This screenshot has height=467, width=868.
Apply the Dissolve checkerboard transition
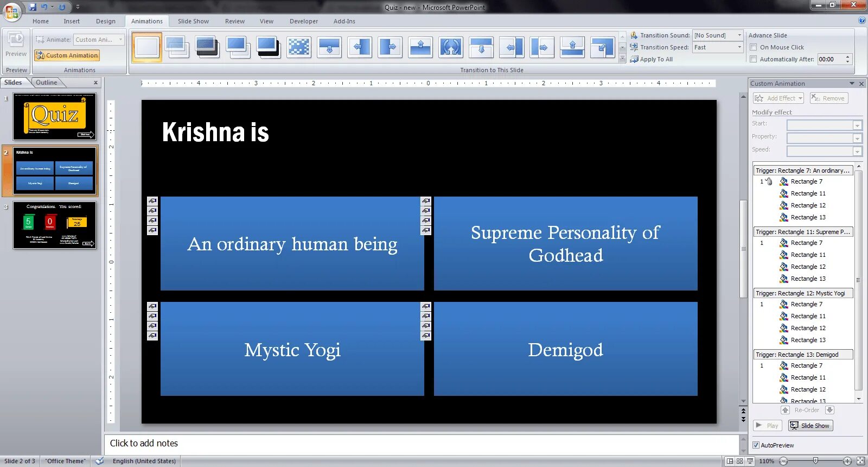(x=299, y=47)
